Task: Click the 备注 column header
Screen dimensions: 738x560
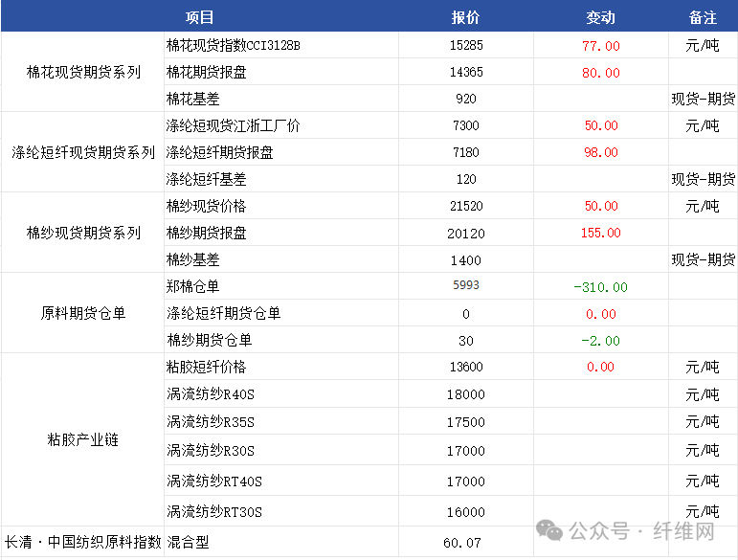Action: (x=703, y=17)
